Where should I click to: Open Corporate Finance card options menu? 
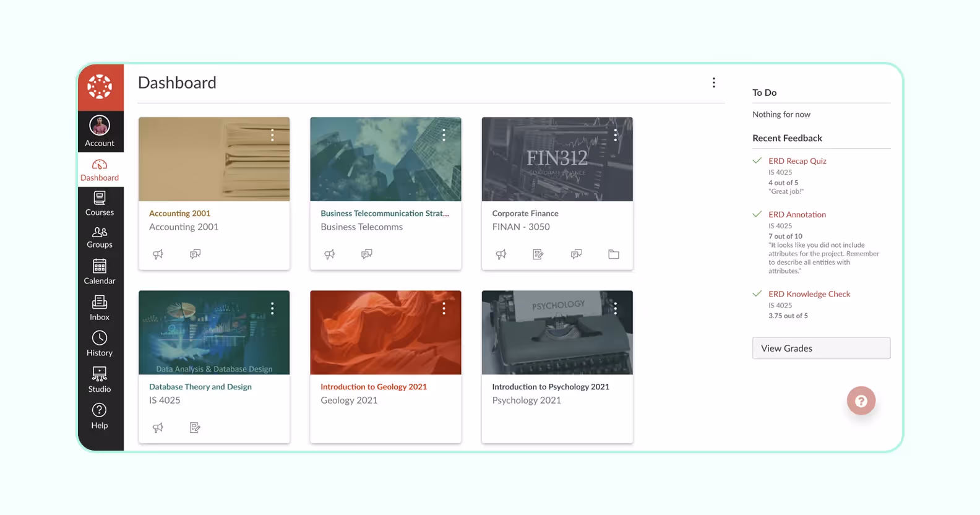[x=616, y=135]
